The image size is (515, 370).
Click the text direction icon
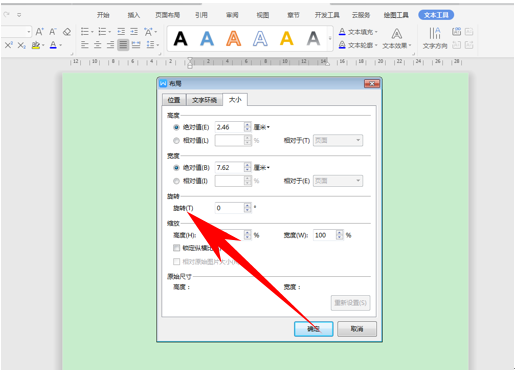point(435,38)
